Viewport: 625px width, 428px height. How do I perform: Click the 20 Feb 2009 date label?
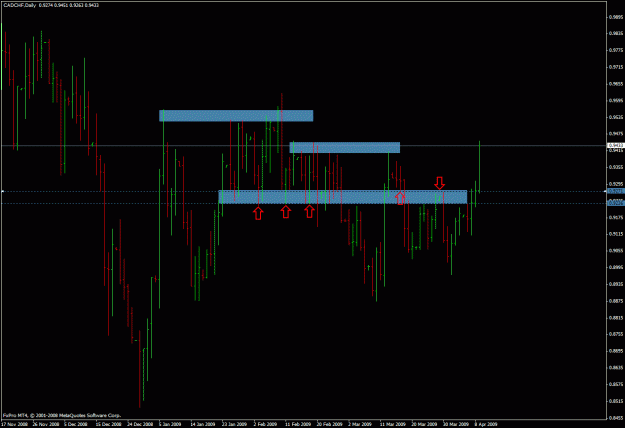[329, 424]
